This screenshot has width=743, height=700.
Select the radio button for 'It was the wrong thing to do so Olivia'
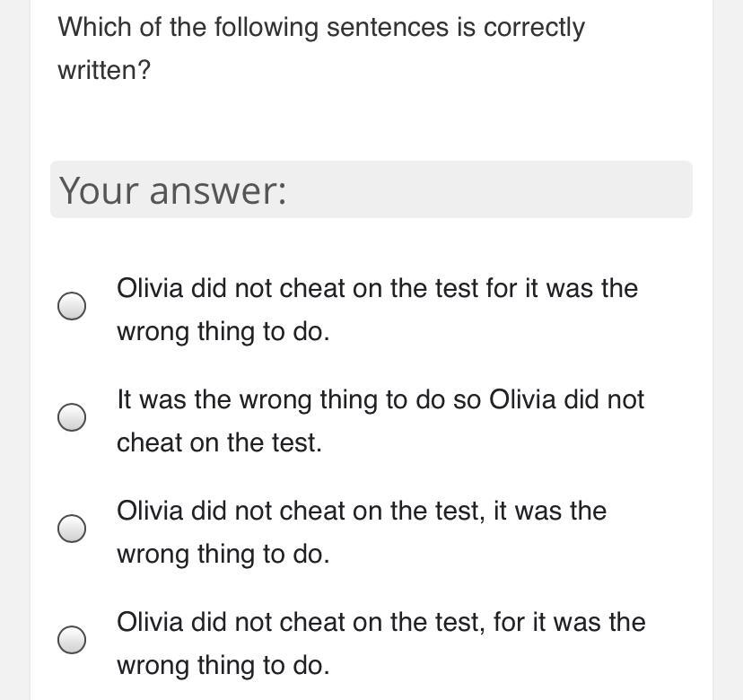(x=72, y=417)
